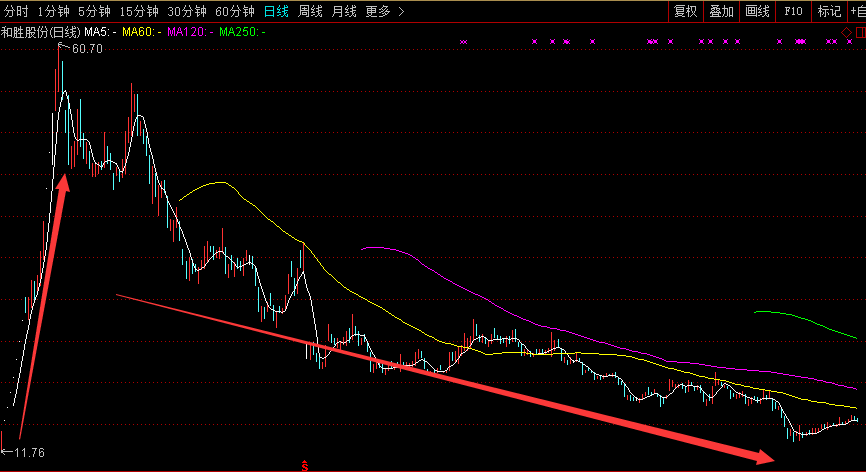
Task: Open F10 company information
Action: 793,11
